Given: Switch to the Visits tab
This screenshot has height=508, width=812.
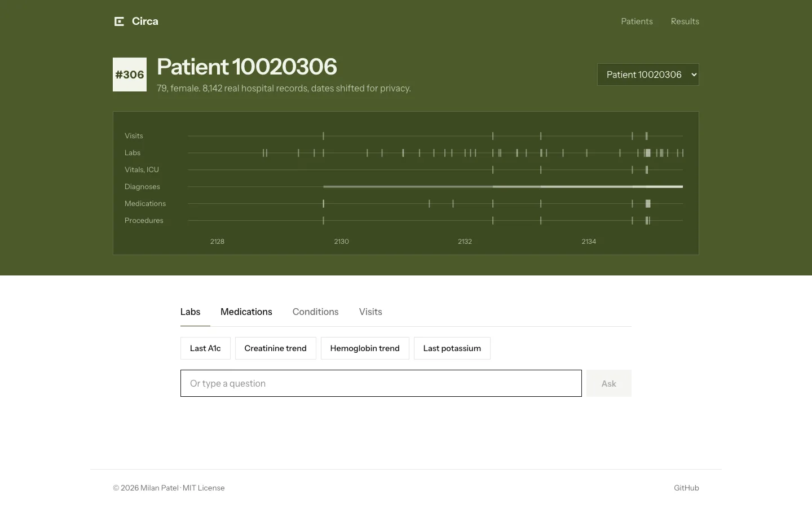Looking at the screenshot, I should tap(370, 312).
